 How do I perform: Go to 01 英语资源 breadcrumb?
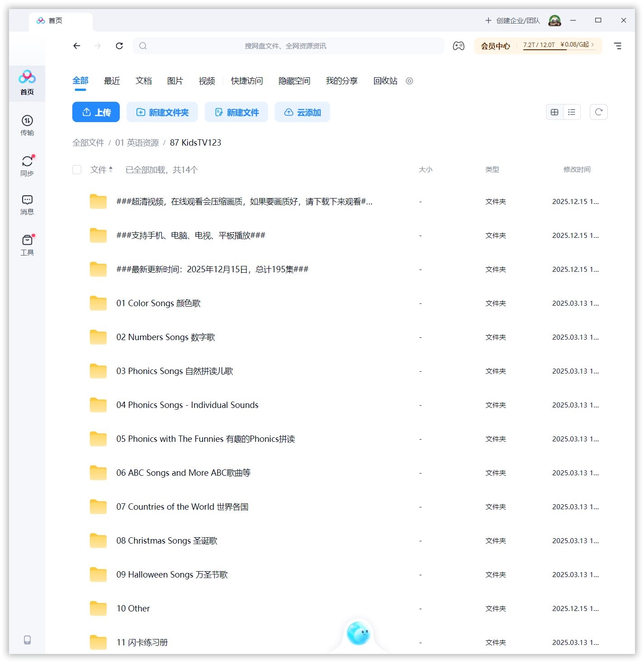coord(137,143)
